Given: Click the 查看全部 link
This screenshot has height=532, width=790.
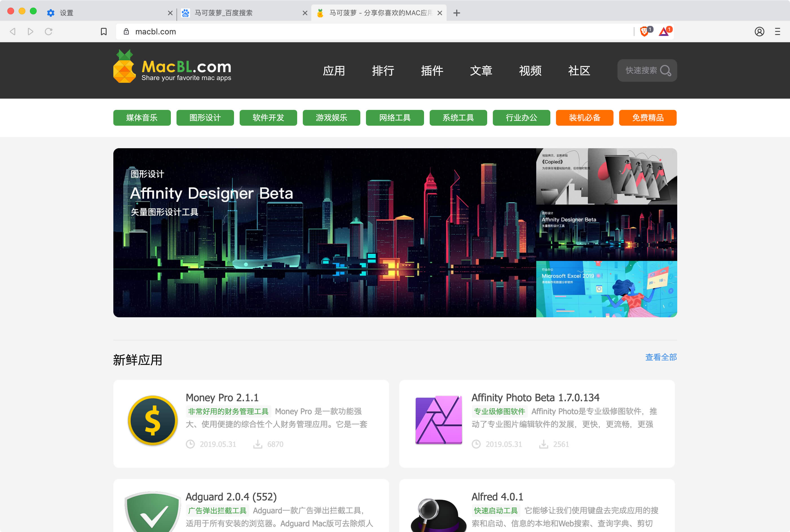Looking at the screenshot, I should point(661,357).
